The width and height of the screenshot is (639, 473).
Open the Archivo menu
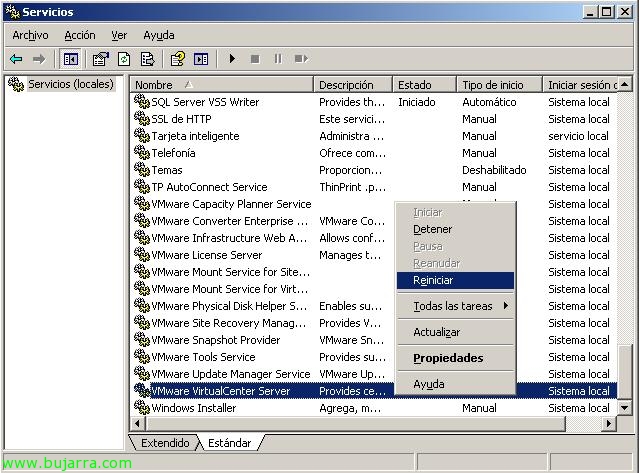[30, 35]
